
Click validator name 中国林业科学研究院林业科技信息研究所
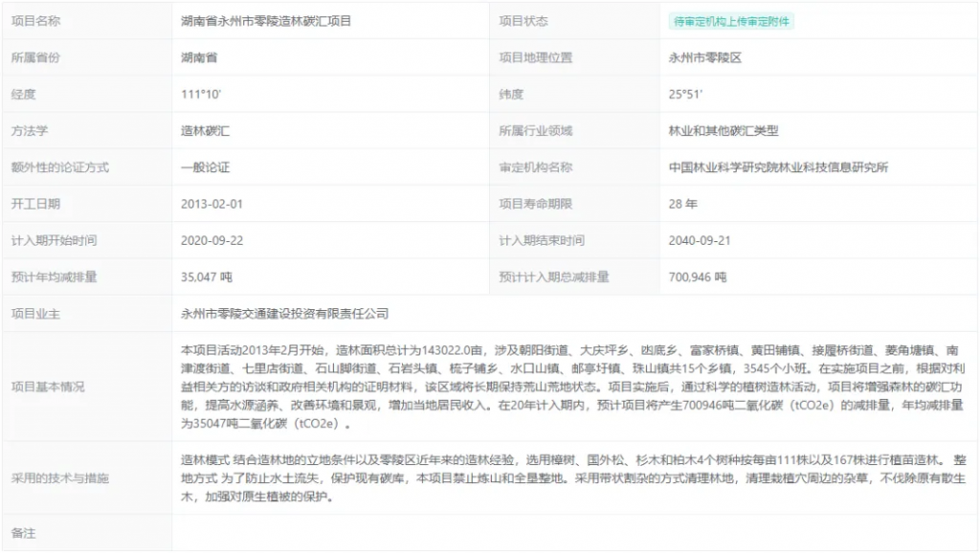778,167
